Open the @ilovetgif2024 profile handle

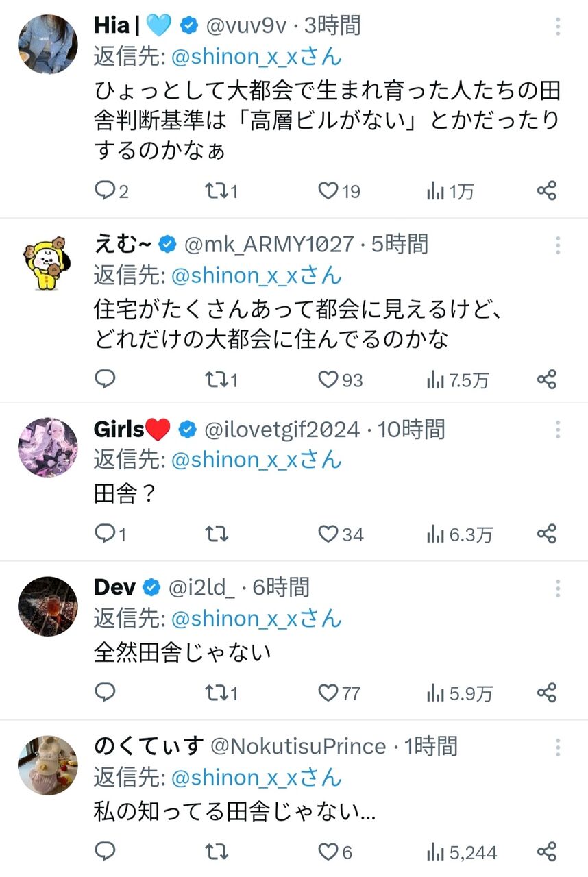click(282, 430)
